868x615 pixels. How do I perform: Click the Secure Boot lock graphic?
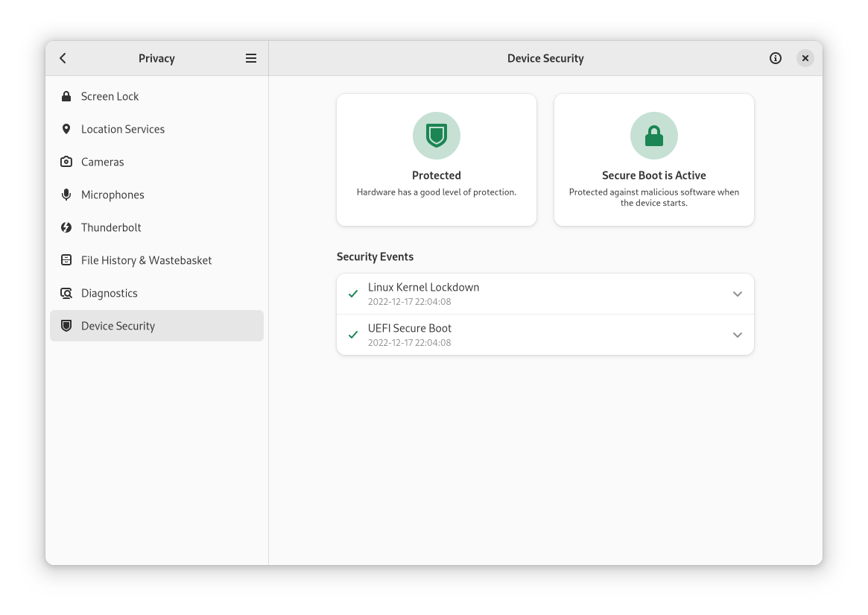653,136
